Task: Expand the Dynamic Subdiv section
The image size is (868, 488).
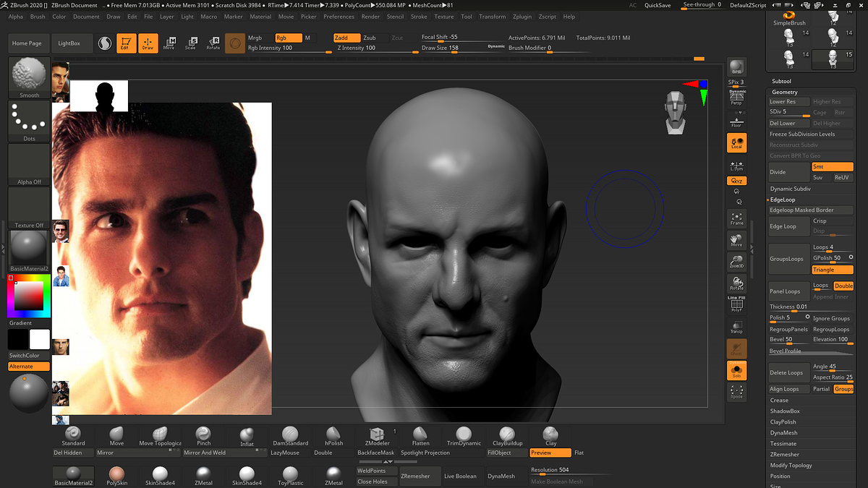Action: click(791, 189)
